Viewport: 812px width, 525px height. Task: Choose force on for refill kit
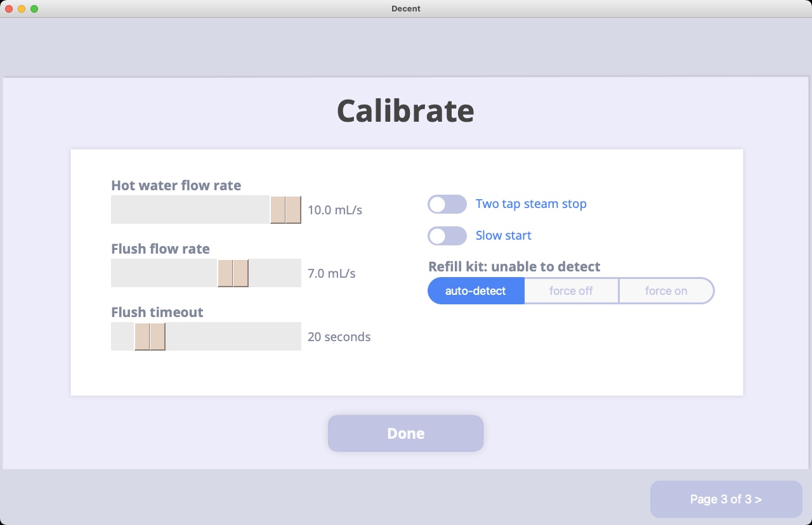click(x=666, y=291)
